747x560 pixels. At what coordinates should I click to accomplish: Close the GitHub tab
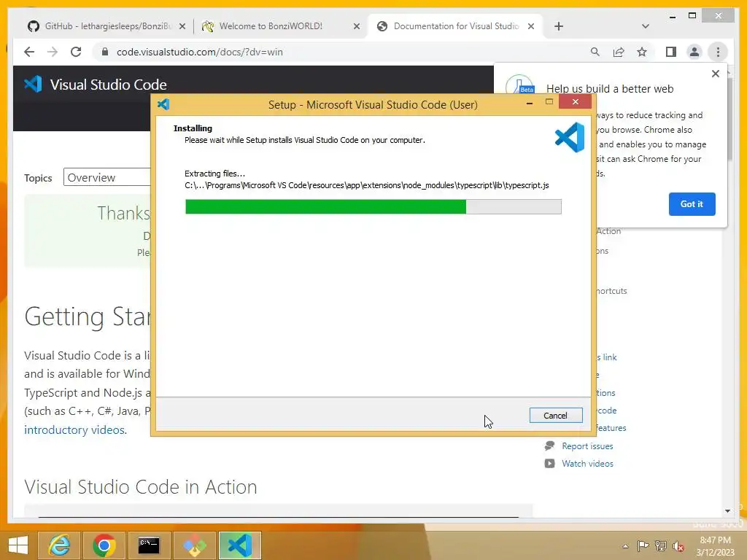tap(182, 27)
